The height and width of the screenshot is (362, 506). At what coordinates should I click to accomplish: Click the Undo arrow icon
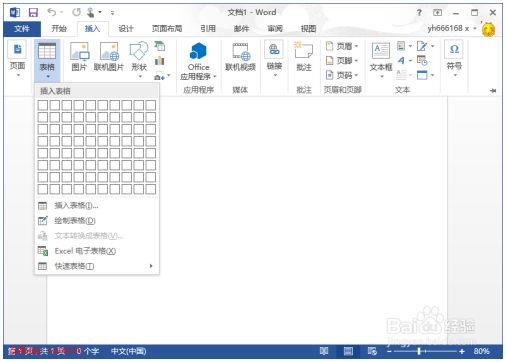coord(52,12)
